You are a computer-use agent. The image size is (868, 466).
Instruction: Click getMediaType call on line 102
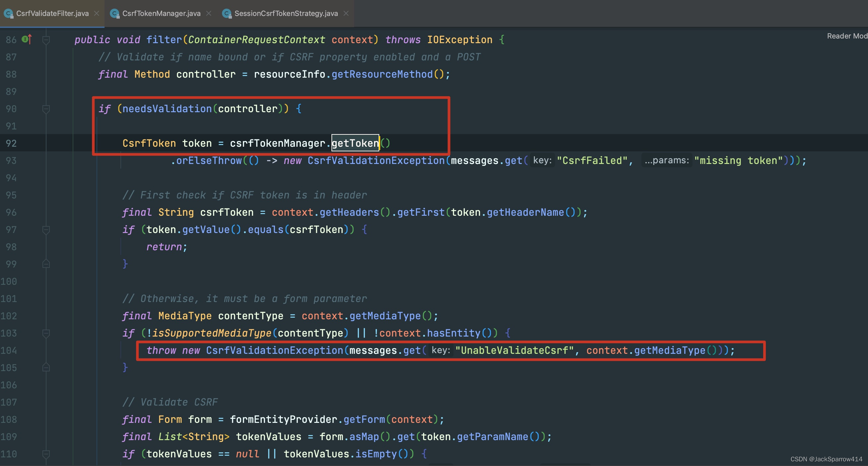pos(385,316)
